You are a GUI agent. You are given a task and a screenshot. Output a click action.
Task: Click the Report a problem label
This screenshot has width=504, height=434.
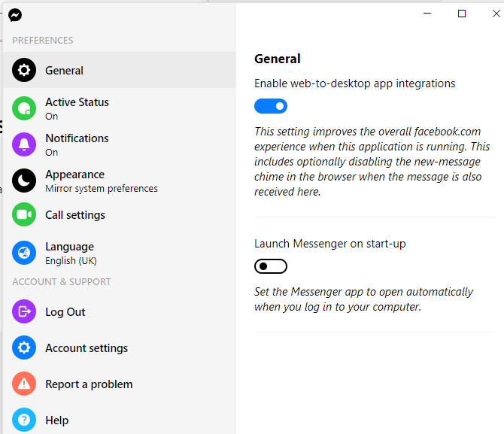[x=89, y=384]
